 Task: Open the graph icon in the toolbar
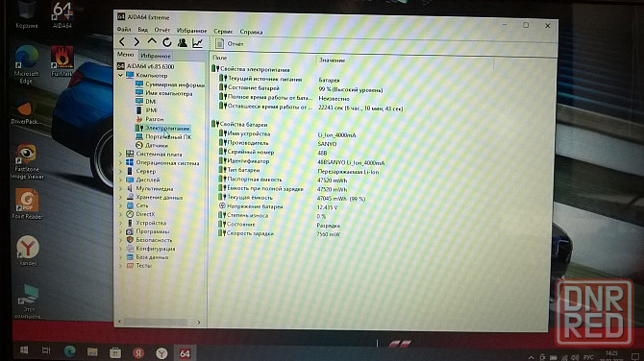198,42
